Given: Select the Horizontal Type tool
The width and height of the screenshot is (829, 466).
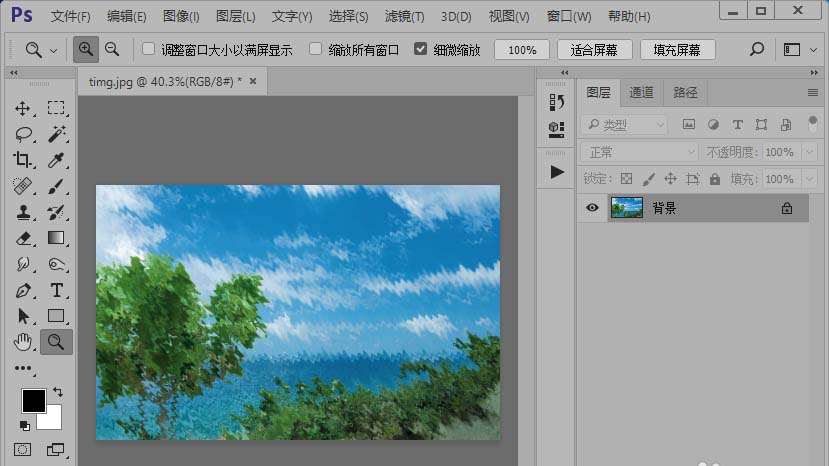Looking at the screenshot, I should point(57,290).
